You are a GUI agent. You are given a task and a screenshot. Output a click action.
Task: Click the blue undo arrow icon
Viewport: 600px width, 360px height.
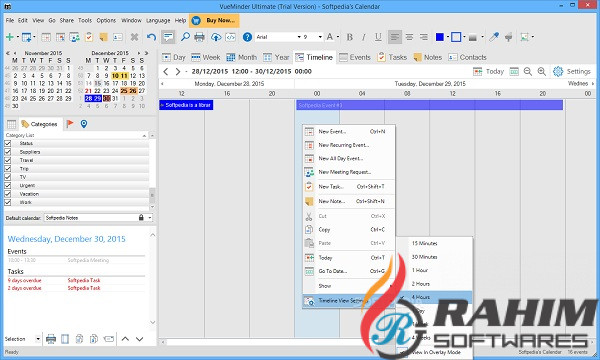coord(152,37)
